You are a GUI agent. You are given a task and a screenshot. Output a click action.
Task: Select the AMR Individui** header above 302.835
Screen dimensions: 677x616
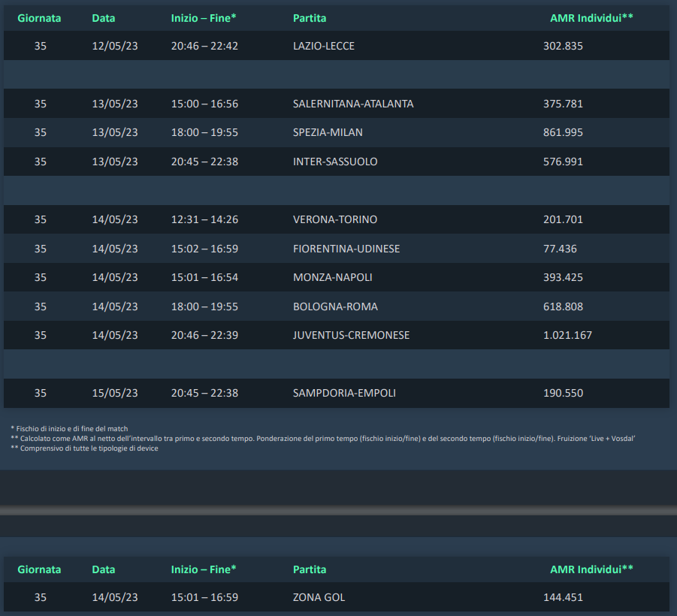click(591, 18)
